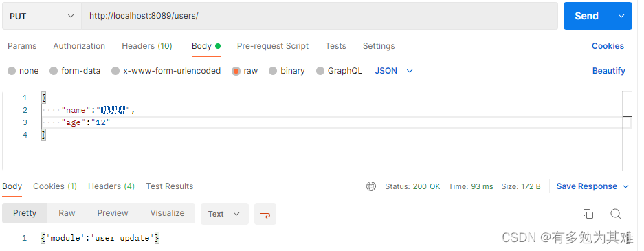The image size is (644, 251).
Task: Switch to Visualize response view
Action: [x=167, y=213]
